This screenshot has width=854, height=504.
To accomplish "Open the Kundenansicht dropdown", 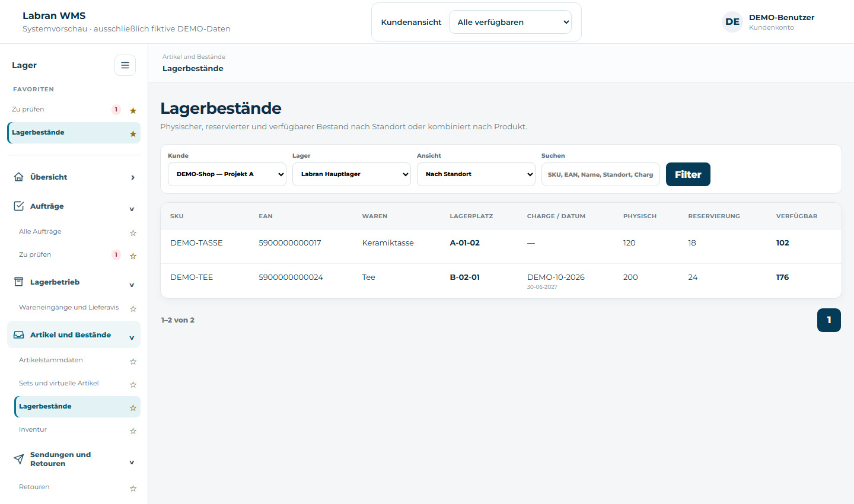I will [510, 22].
